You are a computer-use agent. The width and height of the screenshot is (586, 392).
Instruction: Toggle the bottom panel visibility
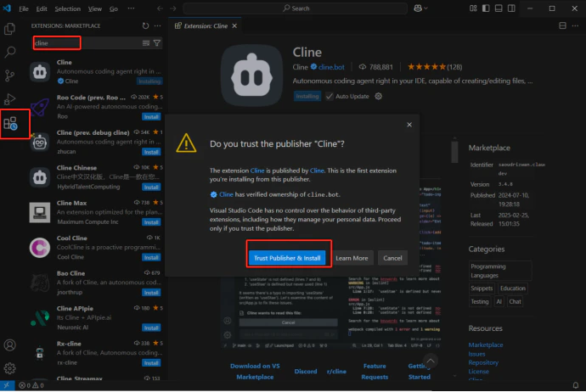[499, 8]
